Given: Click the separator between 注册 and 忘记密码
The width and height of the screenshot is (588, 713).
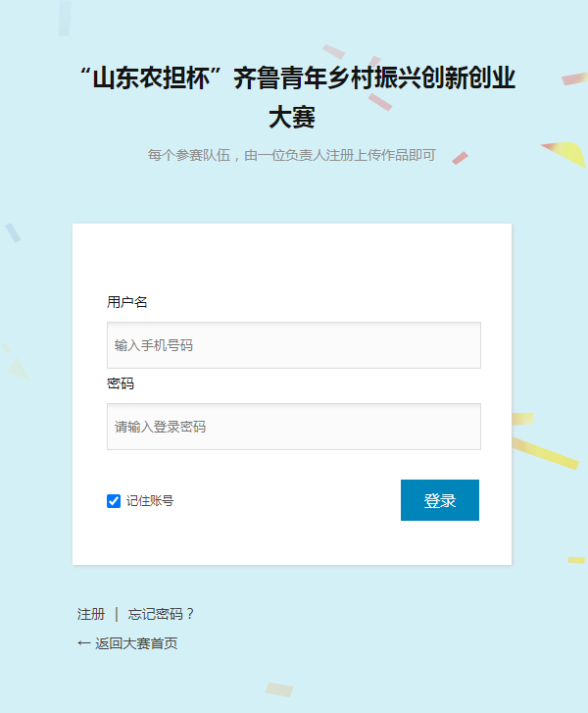Looking at the screenshot, I should point(117,614).
